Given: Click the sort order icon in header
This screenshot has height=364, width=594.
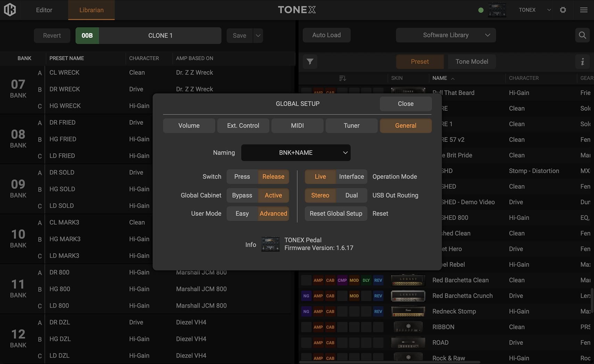Looking at the screenshot, I should pyautogui.click(x=343, y=78).
